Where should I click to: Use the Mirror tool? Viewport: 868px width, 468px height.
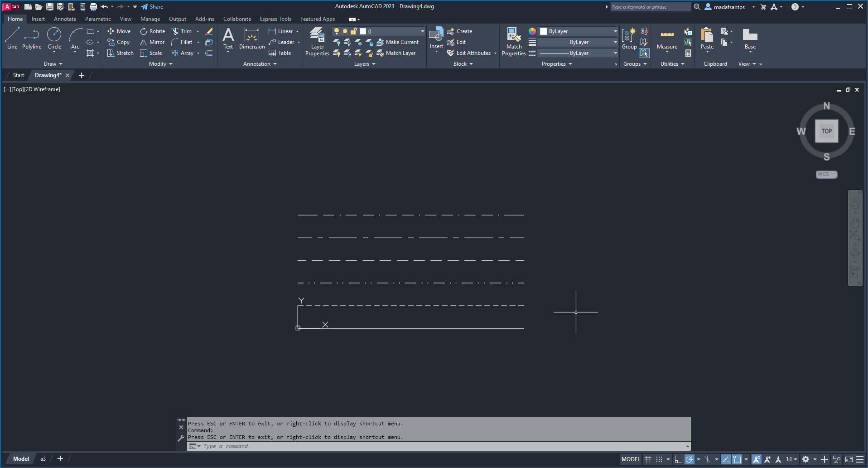tap(152, 42)
